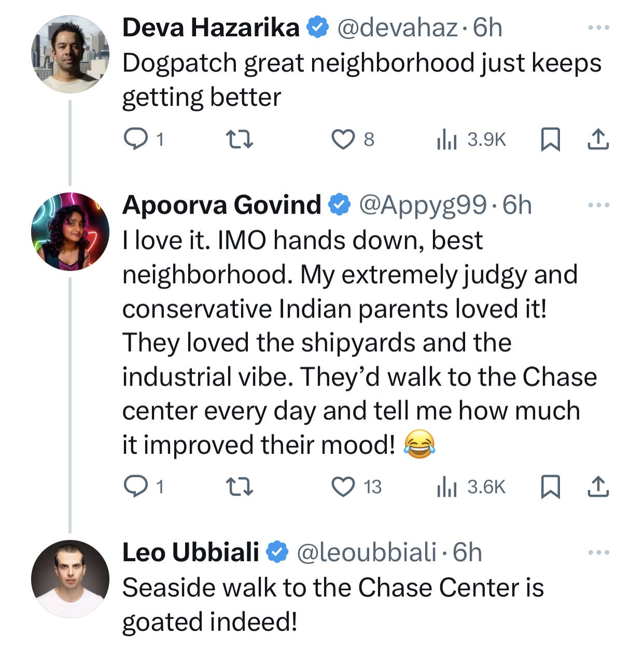Visit the @Appyg99 handle link
Viewport: 644px width, 651px height.
coord(423,205)
